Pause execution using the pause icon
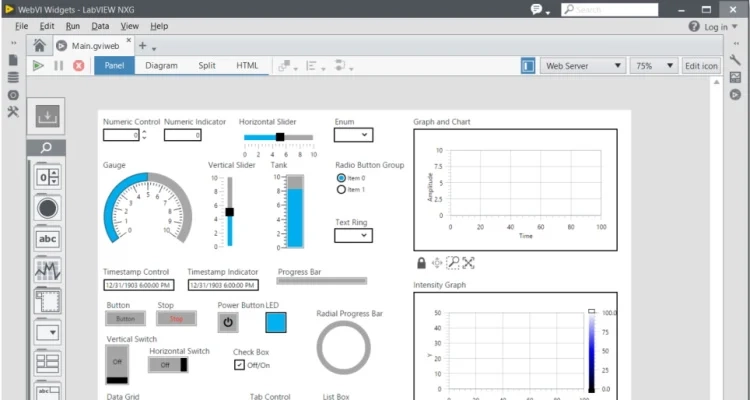This screenshot has height=400, width=750. coord(58,66)
